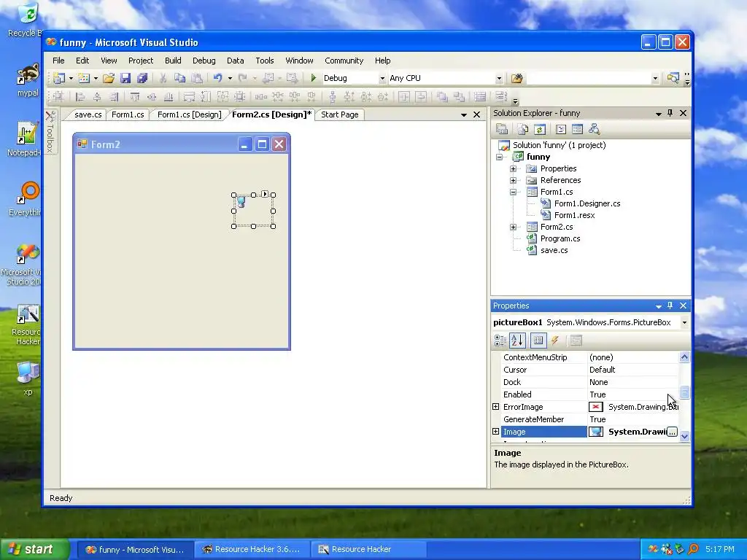747x560 pixels.
Task: Open the File menu
Action: [58, 61]
